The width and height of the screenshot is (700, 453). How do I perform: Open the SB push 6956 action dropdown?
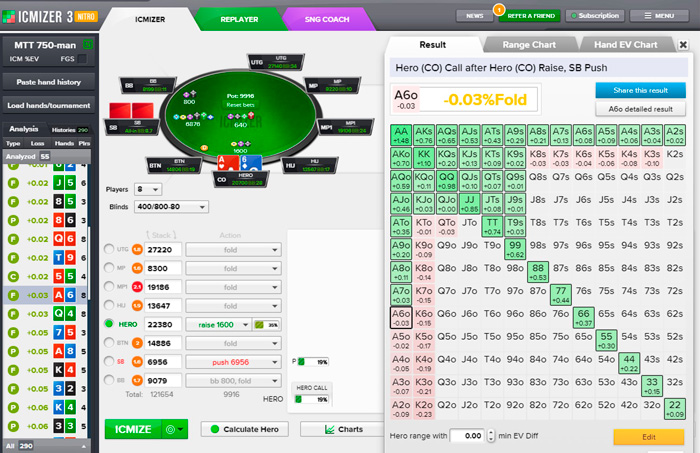tap(233, 362)
